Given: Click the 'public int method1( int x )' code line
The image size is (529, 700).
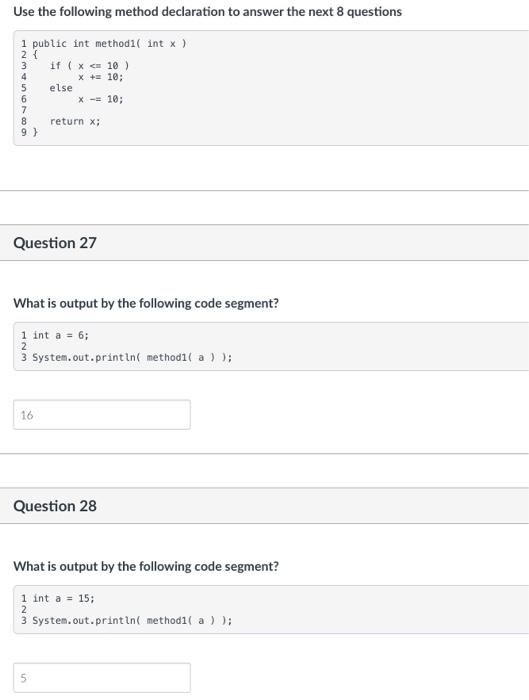Looking at the screenshot, I should [x=109, y=44].
